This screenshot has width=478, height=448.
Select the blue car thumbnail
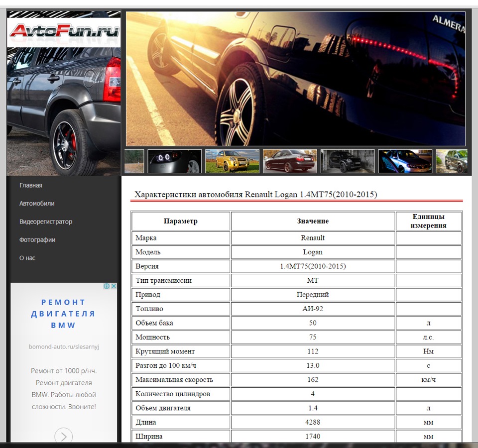coord(405,161)
